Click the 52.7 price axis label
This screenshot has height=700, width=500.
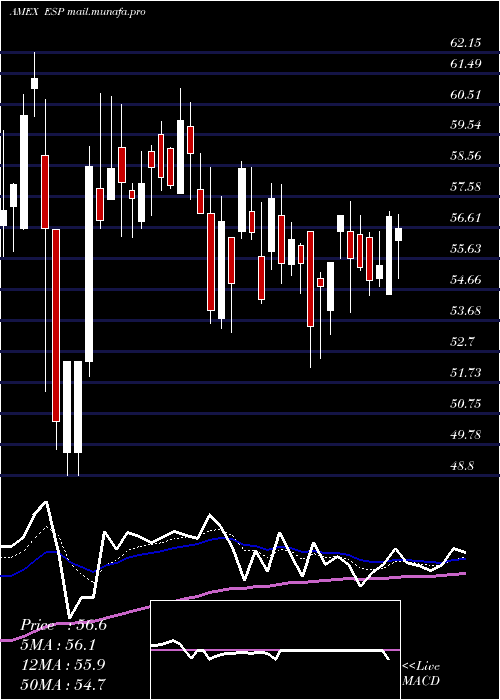click(462, 342)
